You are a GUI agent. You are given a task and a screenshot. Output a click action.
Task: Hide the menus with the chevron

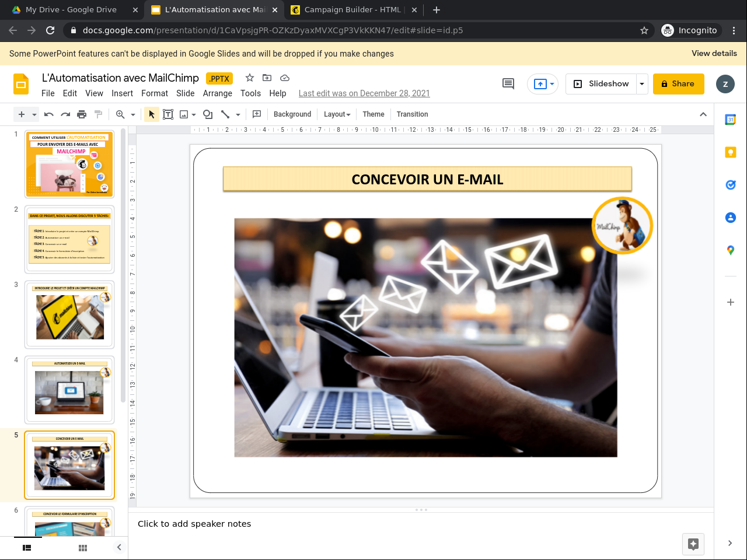[x=703, y=114]
